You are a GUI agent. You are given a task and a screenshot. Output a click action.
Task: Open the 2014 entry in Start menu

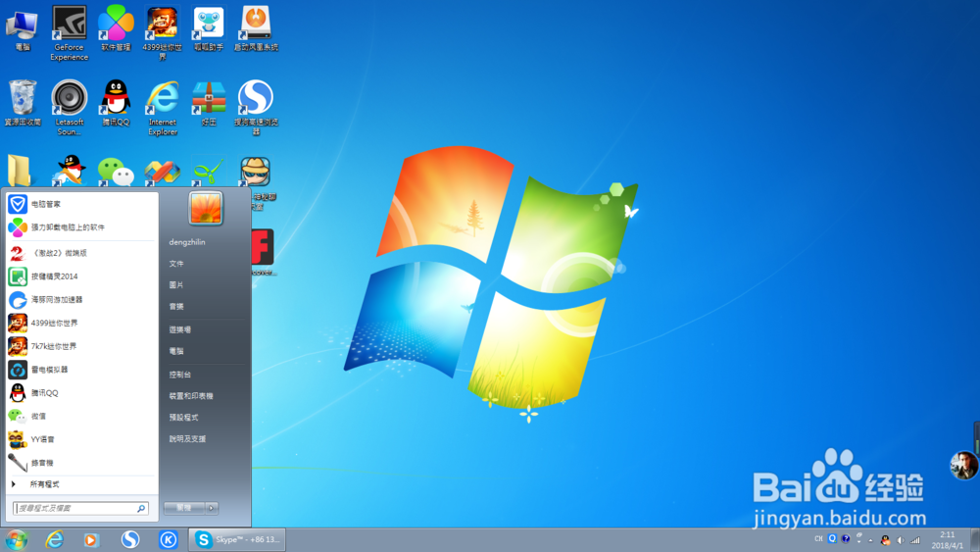click(x=80, y=276)
